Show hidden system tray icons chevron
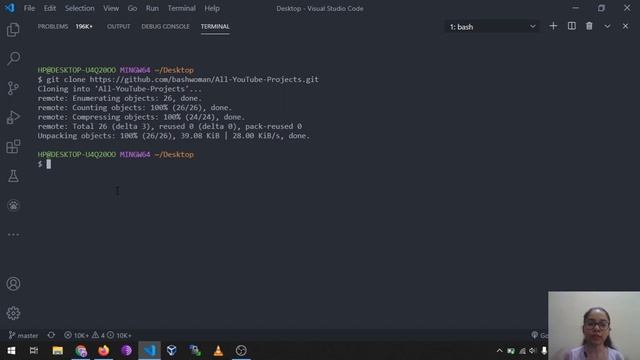Viewport: 640px width, 360px height. (x=499, y=351)
